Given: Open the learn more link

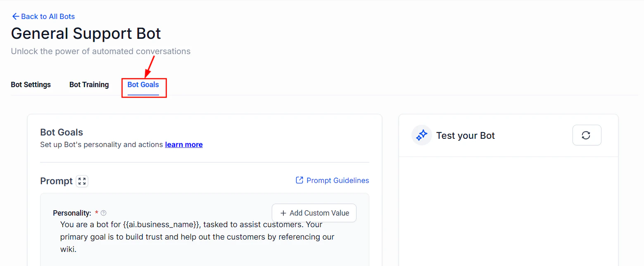Looking at the screenshot, I should 184,145.
